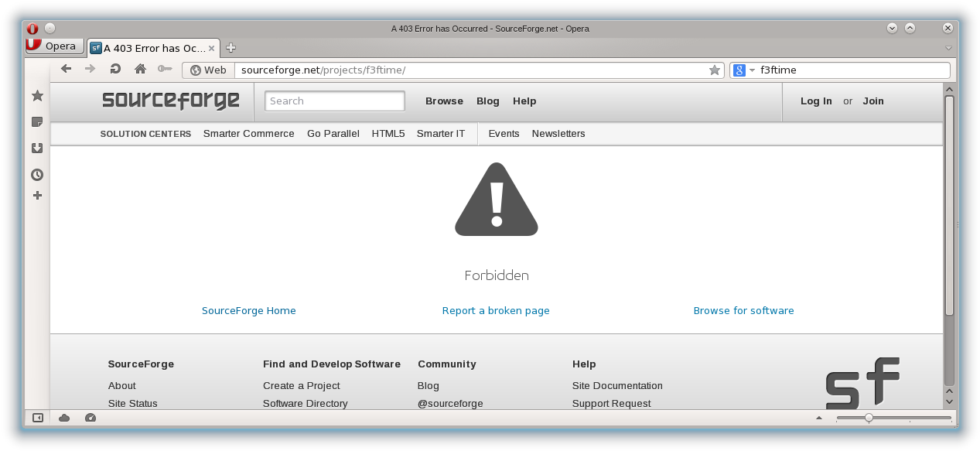This screenshot has height=451, width=980.
Task: Open the Downloads panel in the sidebar
Action: (37, 149)
